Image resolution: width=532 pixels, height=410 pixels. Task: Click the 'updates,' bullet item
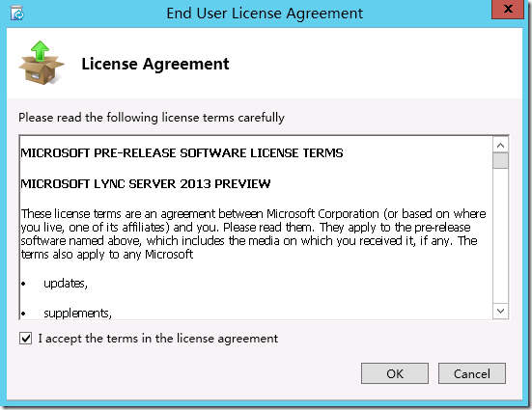[x=66, y=284]
